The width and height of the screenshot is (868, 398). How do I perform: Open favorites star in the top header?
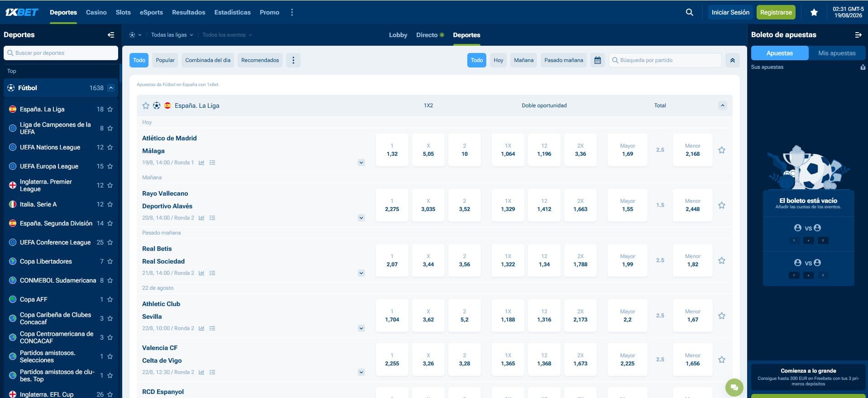coord(814,12)
